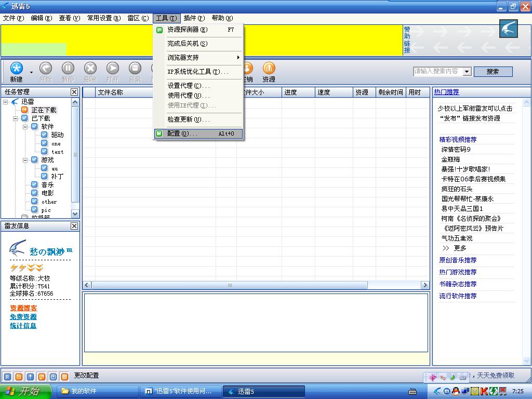Open the 统计信息 link
Viewport: 532px width, 399px height.
coord(23,326)
